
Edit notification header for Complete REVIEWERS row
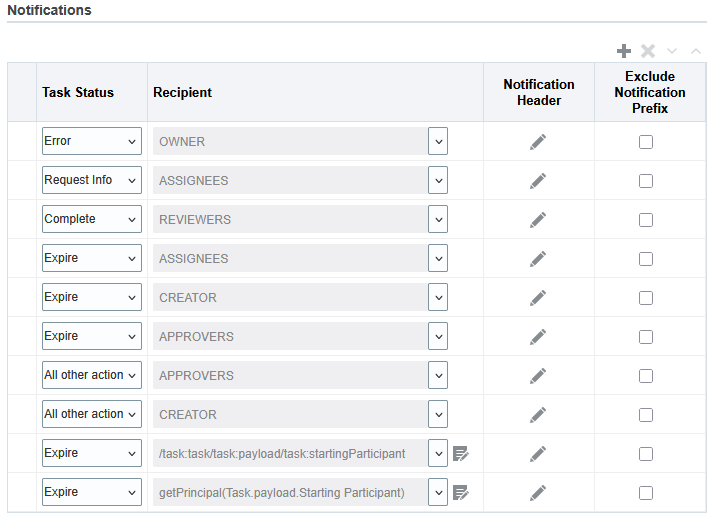tap(538, 220)
